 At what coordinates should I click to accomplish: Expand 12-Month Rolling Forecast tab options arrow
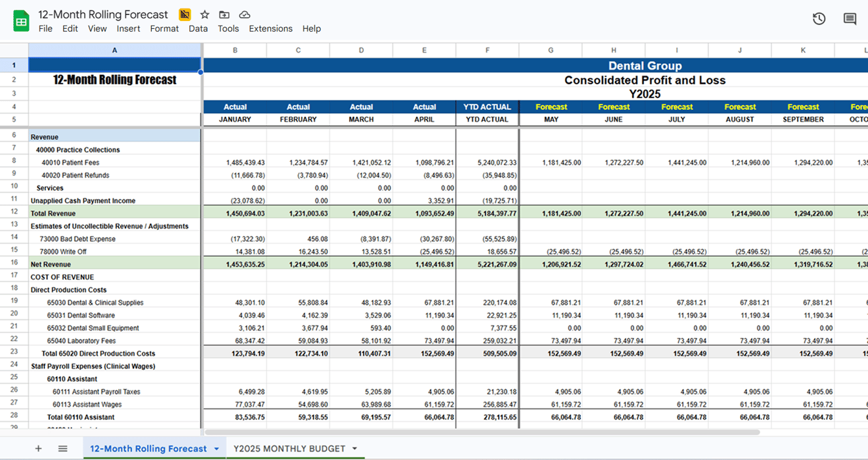[216, 449]
